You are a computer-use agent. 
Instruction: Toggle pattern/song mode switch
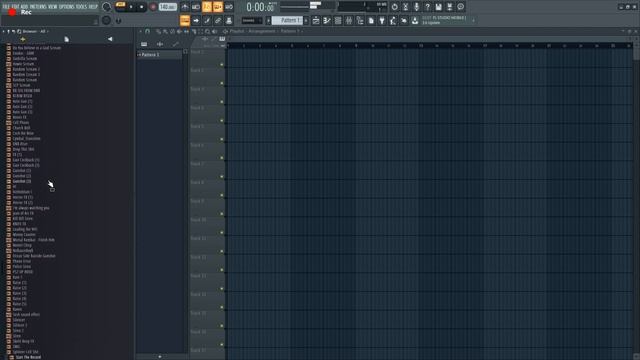[x=120, y=5]
